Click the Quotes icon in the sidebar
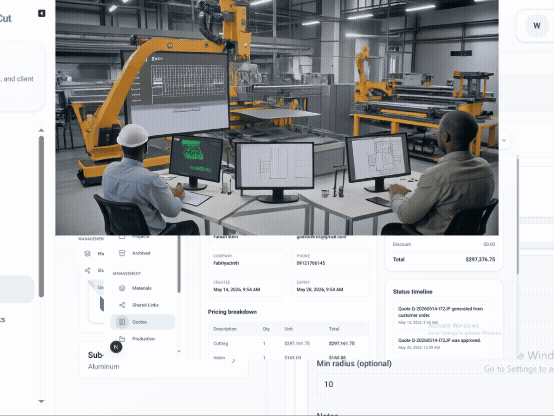554x416 pixels. [x=122, y=322]
